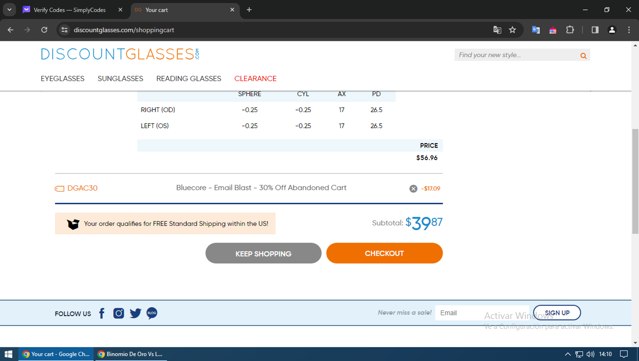Open the notification center icon
Image resolution: width=639 pixels, height=361 pixels.
(624, 354)
